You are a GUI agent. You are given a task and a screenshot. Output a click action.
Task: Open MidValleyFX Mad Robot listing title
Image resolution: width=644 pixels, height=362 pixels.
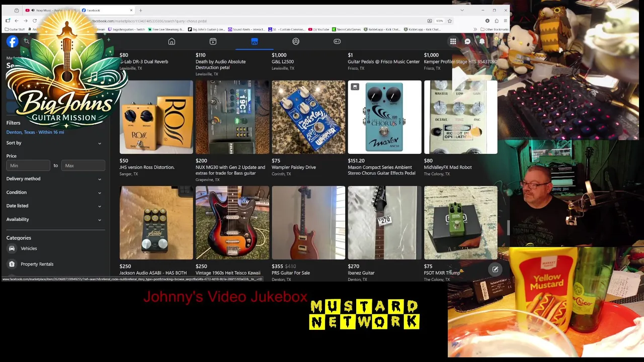(448, 167)
